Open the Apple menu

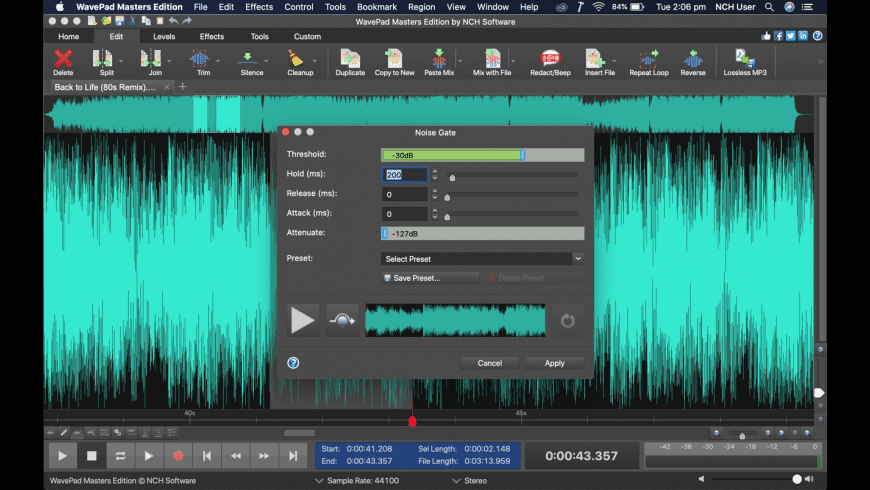tap(59, 7)
